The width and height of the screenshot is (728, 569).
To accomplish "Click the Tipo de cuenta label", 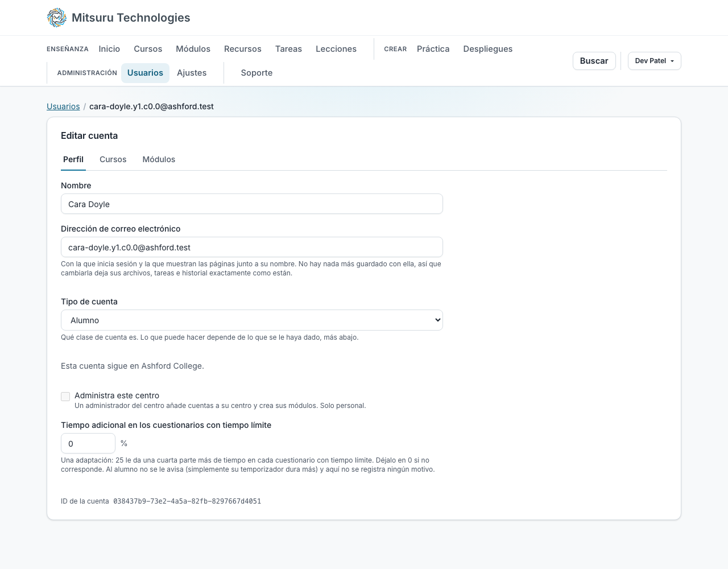I will click(x=89, y=302).
